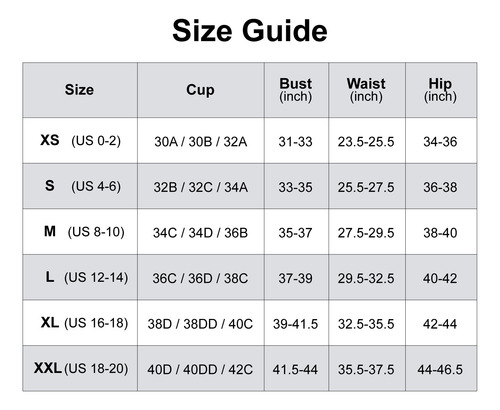Screen dimensions: 500x410
Task: Click the Hip (inch) header cell
Action: click(x=441, y=90)
